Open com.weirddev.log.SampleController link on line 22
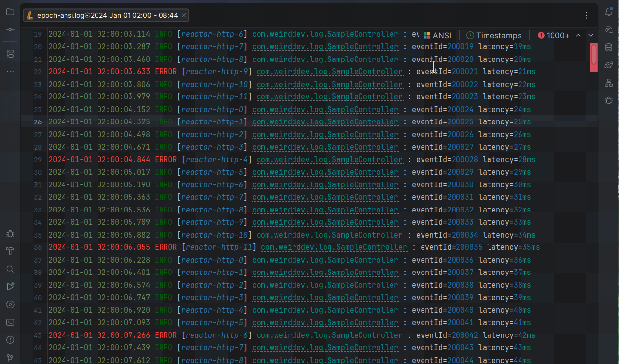This screenshot has height=364, width=619. point(329,72)
